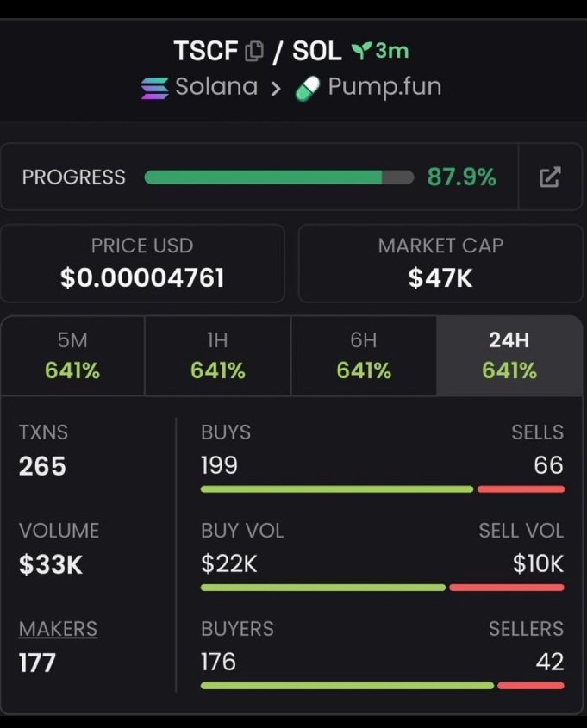
Task: Open the underlined MAKERS label
Action: [x=58, y=629]
